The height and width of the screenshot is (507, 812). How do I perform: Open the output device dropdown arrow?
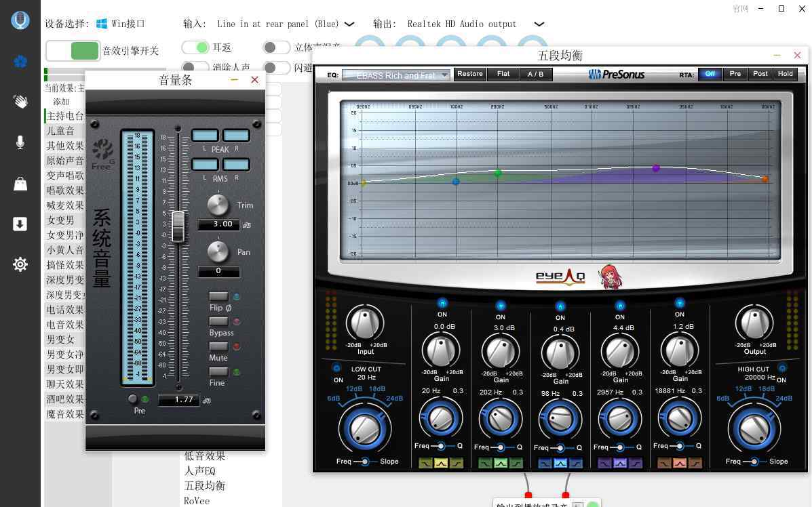click(x=539, y=24)
